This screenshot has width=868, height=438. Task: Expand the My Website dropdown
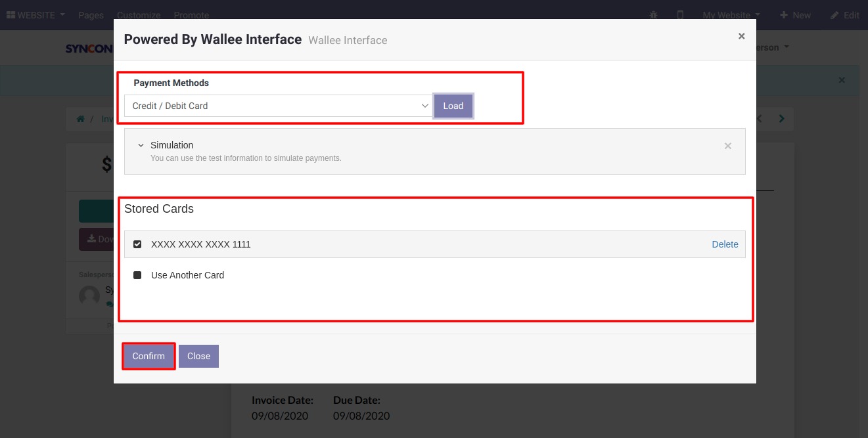[x=731, y=15]
